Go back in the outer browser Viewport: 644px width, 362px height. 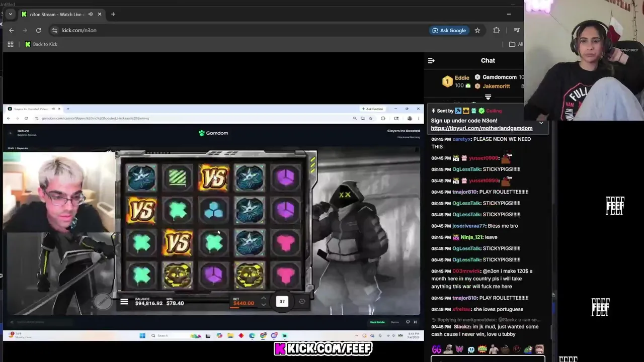tap(11, 30)
